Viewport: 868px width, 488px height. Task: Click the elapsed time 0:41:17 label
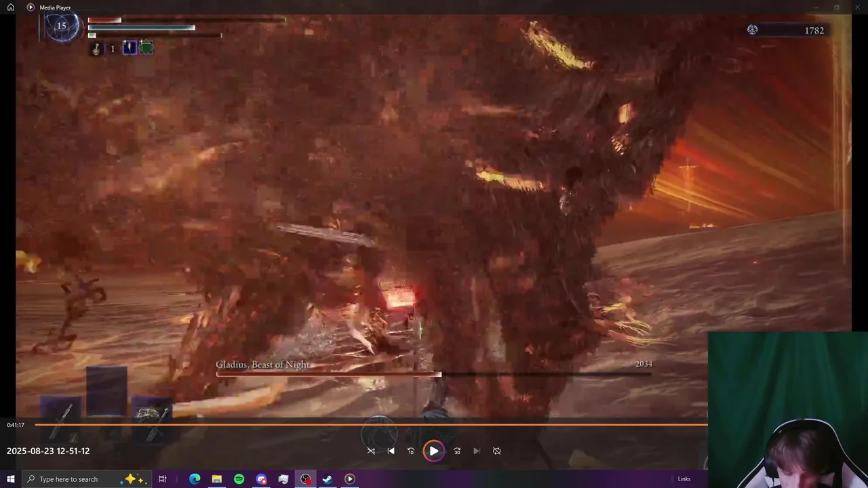tap(16, 425)
